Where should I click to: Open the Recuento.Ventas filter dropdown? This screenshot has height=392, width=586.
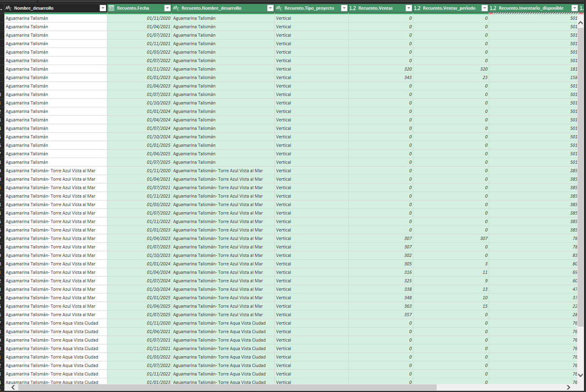[408, 8]
